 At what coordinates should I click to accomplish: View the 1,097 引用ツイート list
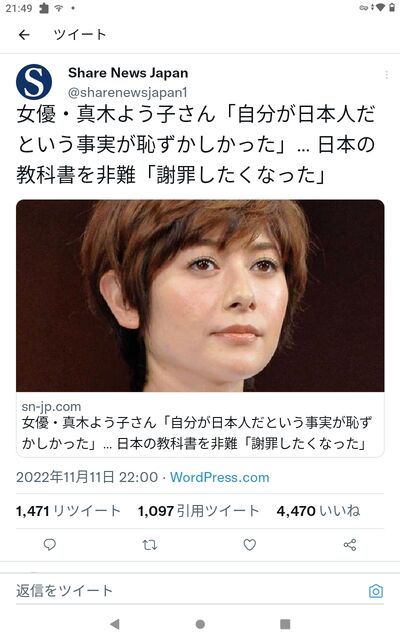tap(198, 511)
